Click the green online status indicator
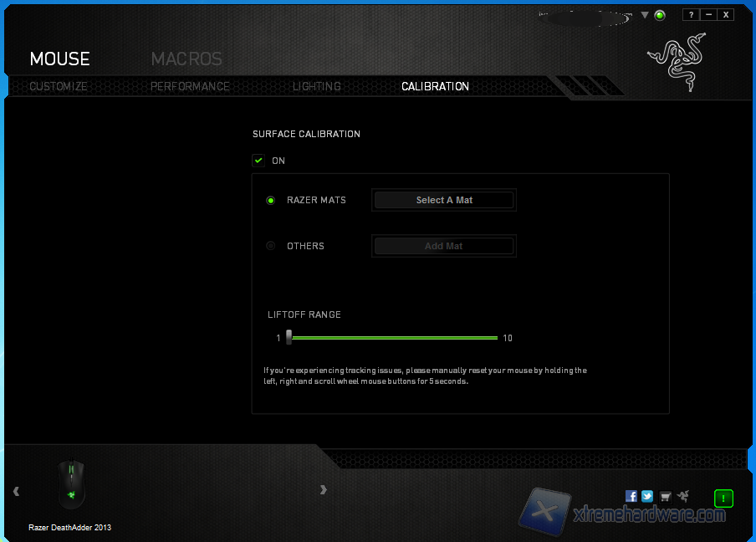Screen dimensions: 756x542 (x=660, y=15)
